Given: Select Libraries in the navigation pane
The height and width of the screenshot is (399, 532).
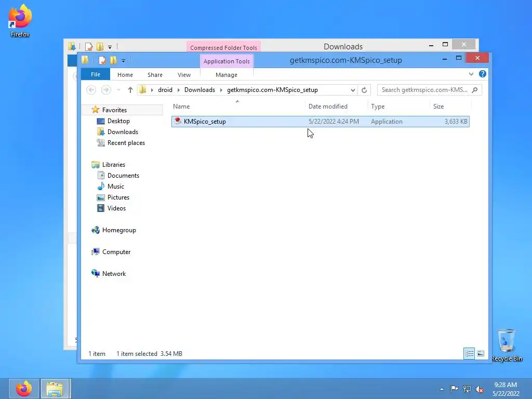Looking at the screenshot, I should tap(114, 165).
